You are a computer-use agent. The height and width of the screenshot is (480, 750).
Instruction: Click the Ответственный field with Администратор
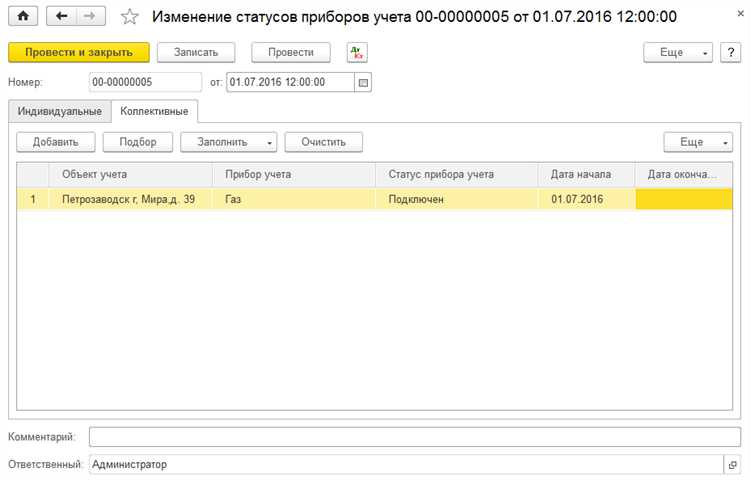click(x=406, y=465)
